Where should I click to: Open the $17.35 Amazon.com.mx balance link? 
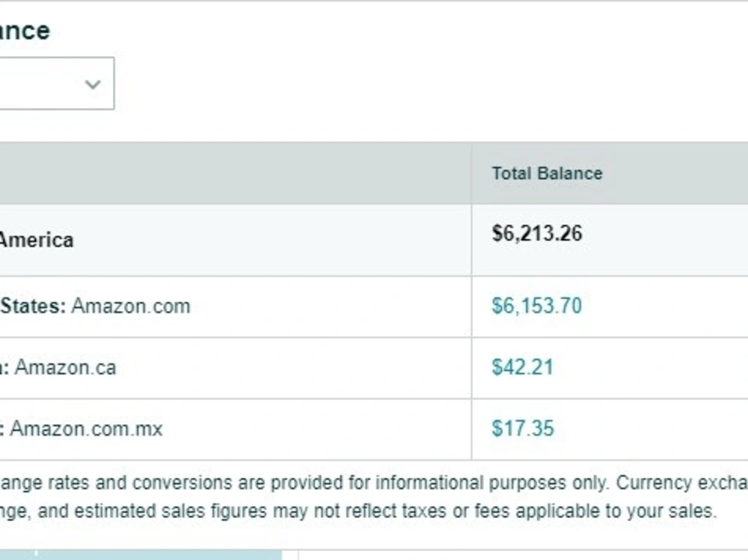523,428
